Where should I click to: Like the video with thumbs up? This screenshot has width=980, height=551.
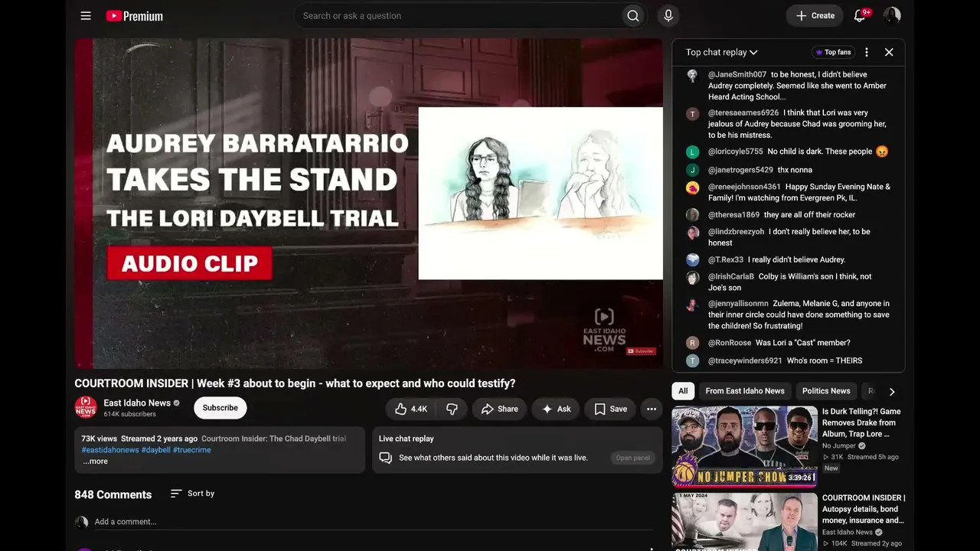click(411, 409)
